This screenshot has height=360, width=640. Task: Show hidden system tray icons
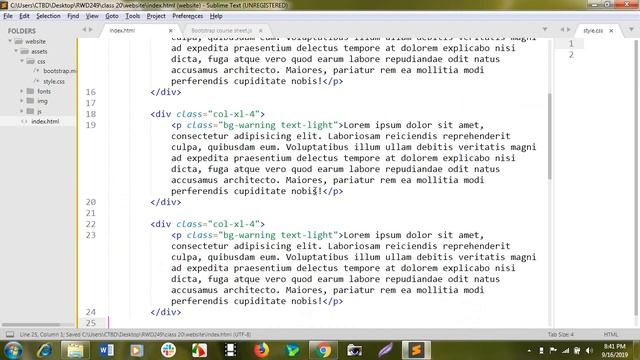(529, 351)
